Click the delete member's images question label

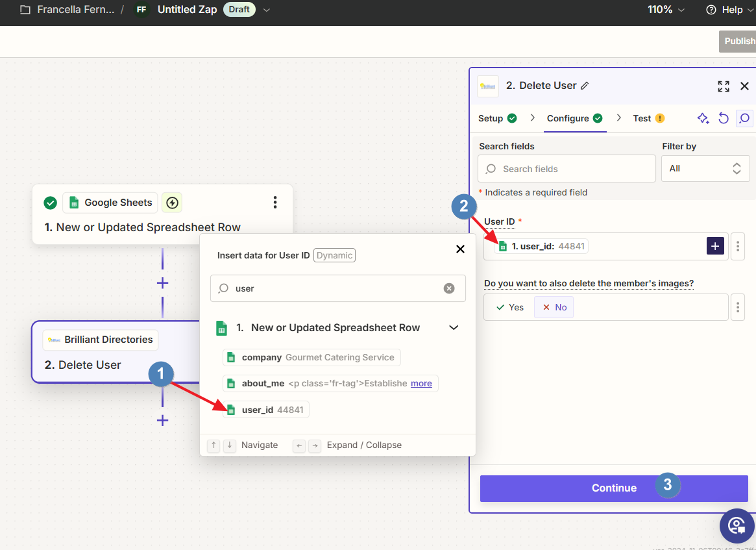pyautogui.click(x=589, y=283)
